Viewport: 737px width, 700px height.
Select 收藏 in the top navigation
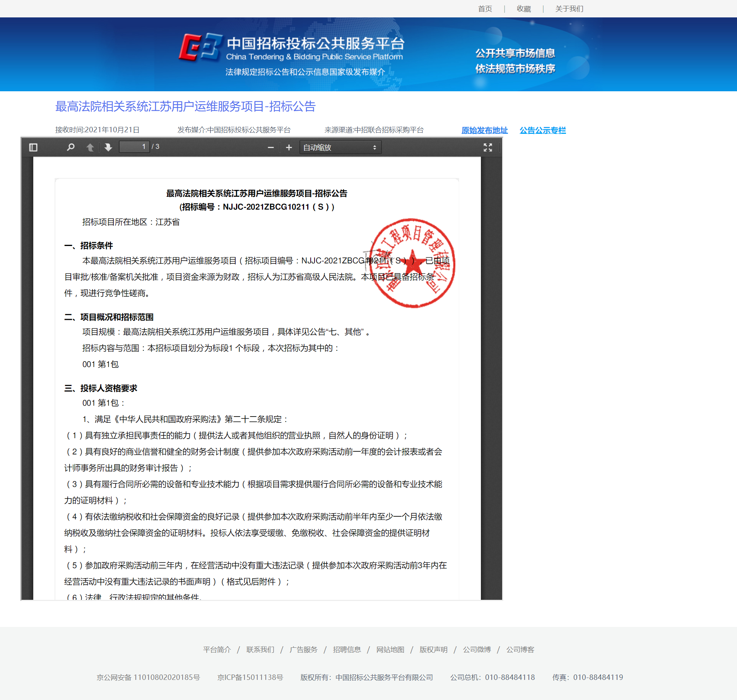(523, 9)
